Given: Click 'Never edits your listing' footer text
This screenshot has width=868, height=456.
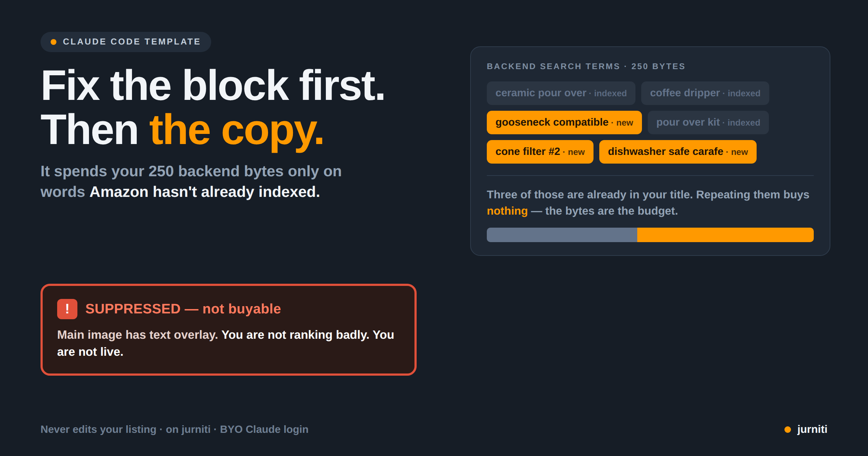Looking at the screenshot, I should 98,429.
